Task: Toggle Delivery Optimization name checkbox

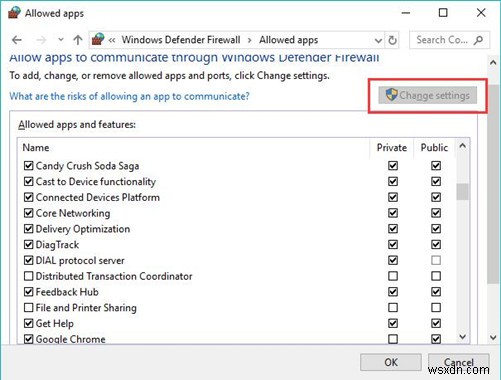Action: [29, 229]
